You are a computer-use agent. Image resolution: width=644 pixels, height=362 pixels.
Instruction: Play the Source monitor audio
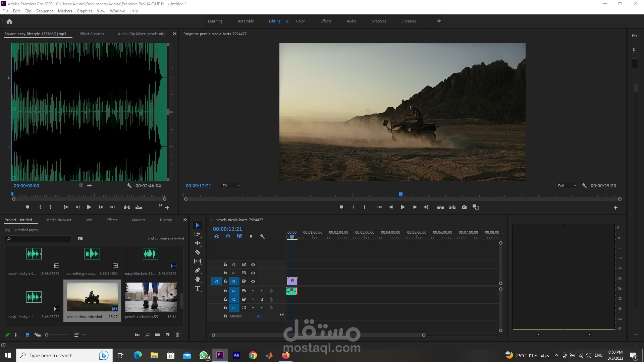click(x=89, y=207)
